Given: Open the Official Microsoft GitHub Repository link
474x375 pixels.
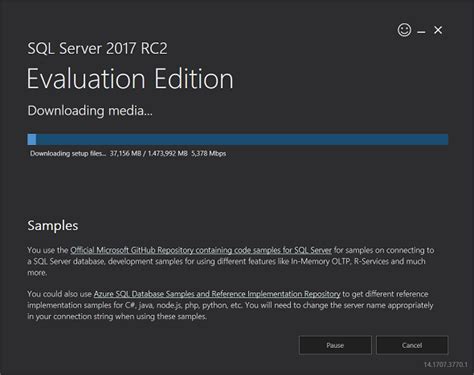Looking at the screenshot, I should [201, 250].
